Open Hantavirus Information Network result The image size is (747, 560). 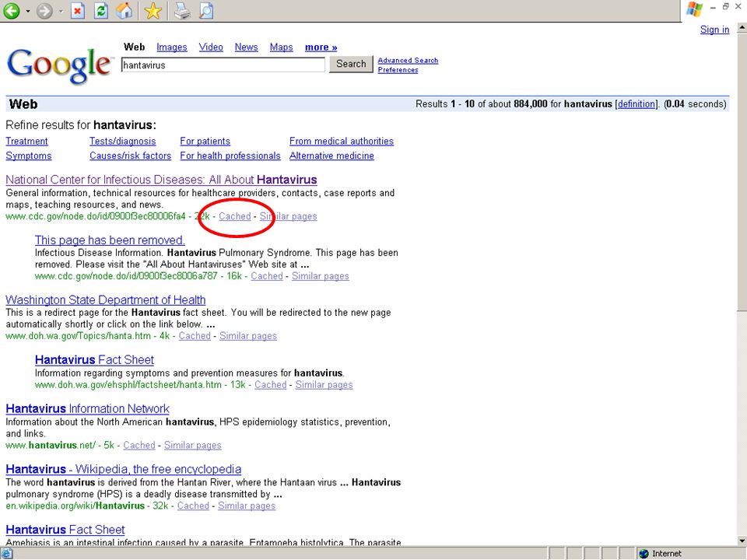tap(87, 408)
